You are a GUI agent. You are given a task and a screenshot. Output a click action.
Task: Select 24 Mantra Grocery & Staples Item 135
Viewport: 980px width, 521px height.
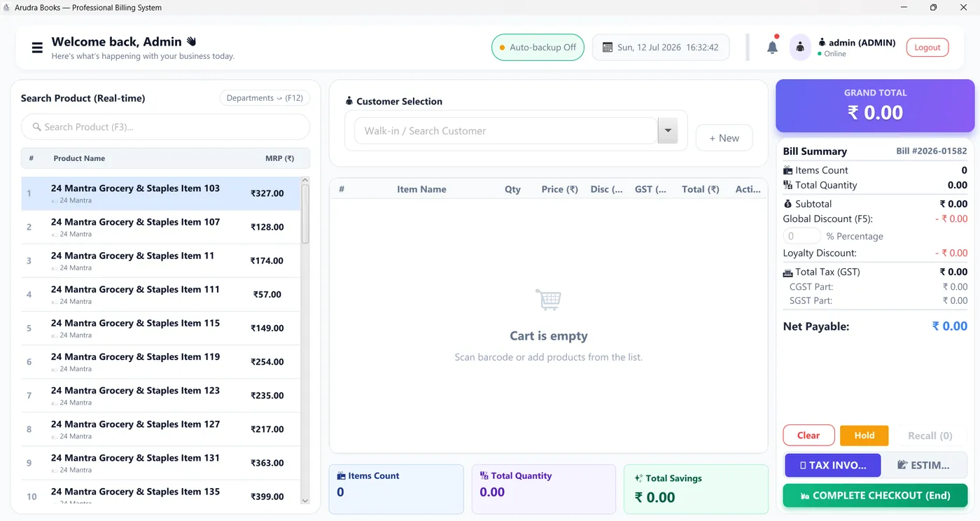click(160, 493)
